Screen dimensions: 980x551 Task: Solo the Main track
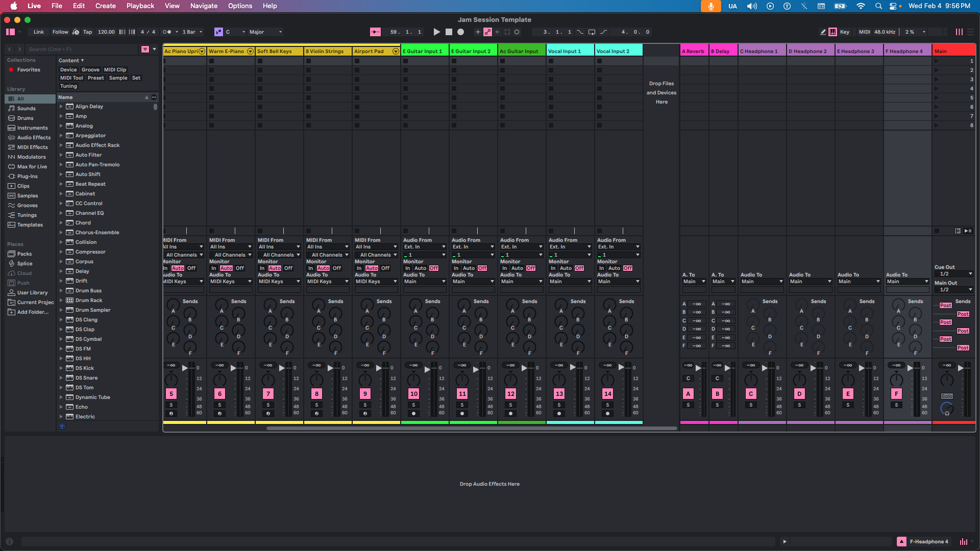pyautogui.click(x=947, y=396)
